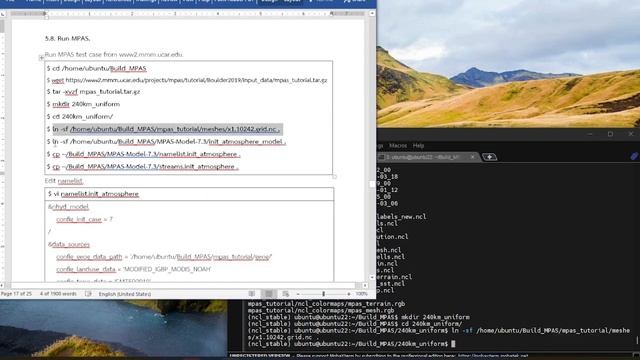Click the 'cd 240km_uniform/' line in the Word document
640x360 pixels.
(80, 116)
